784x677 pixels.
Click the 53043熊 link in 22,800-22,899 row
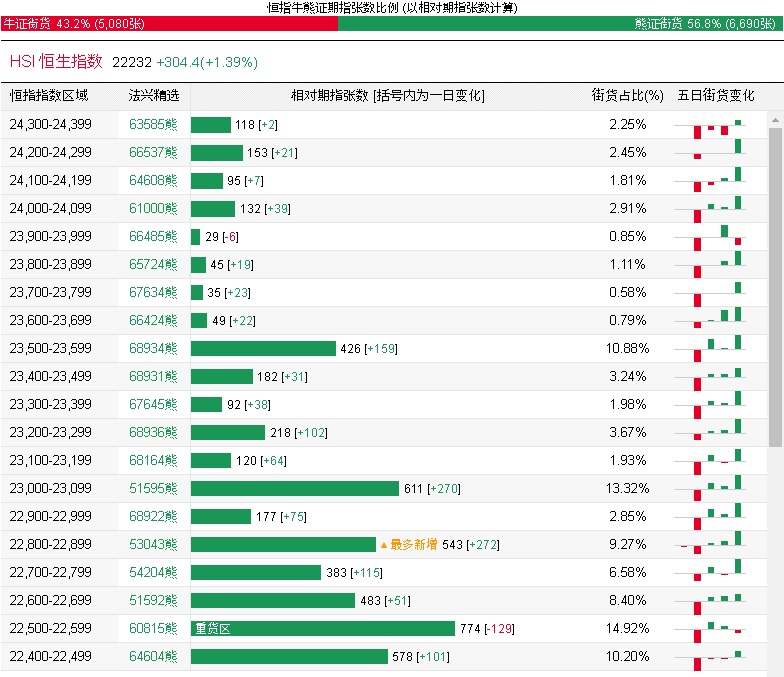click(x=153, y=545)
